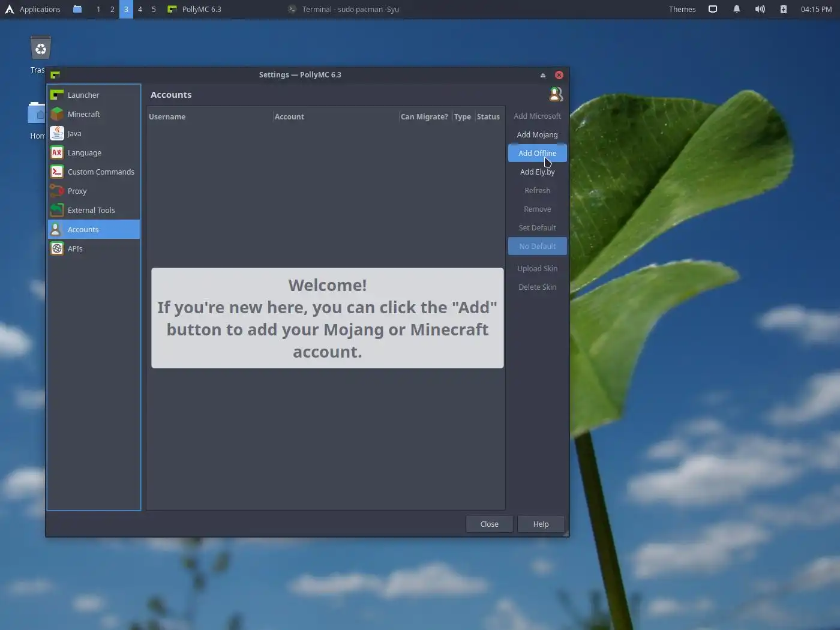The height and width of the screenshot is (630, 840).
Task: Switch to workspace 1
Action: coord(98,9)
